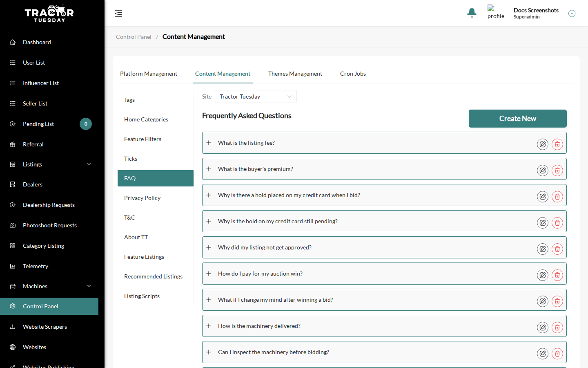Delete 'How is the machinery delivered?' FAQ

pyautogui.click(x=557, y=328)
